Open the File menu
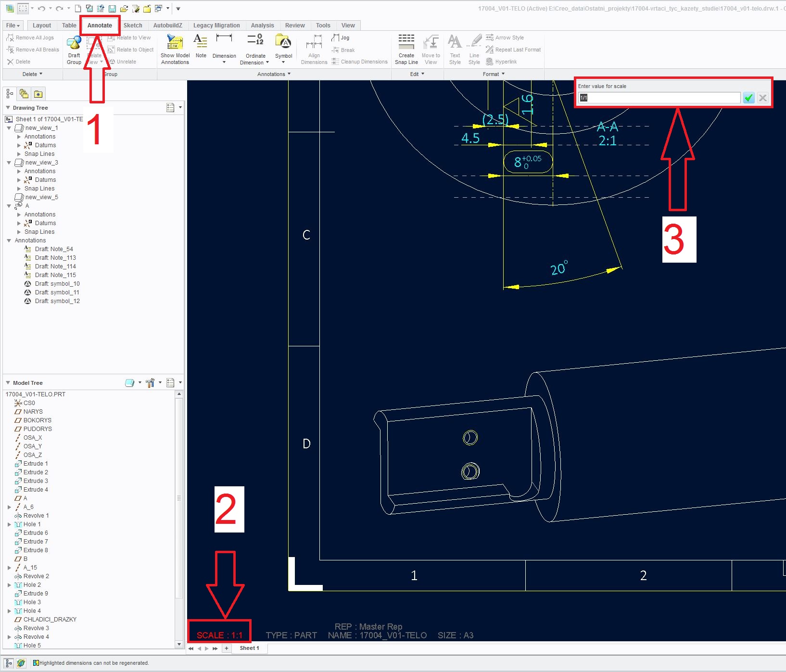 (x=13, y=25)
